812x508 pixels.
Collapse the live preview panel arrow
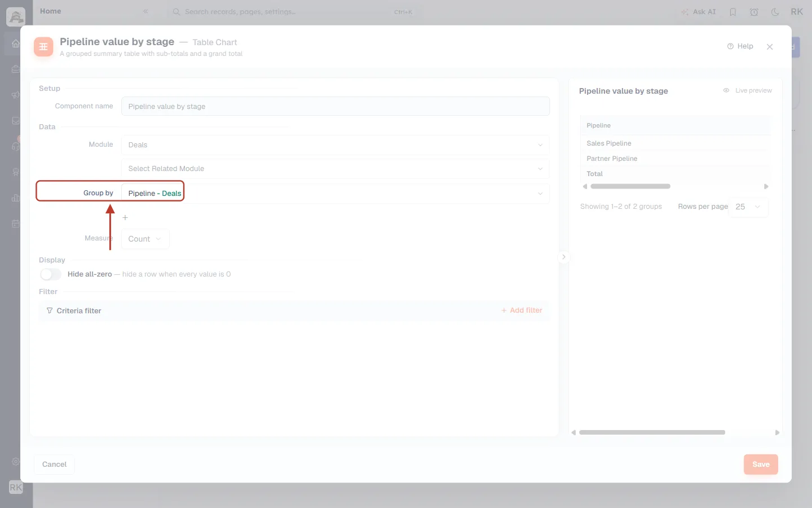[563, 257]
